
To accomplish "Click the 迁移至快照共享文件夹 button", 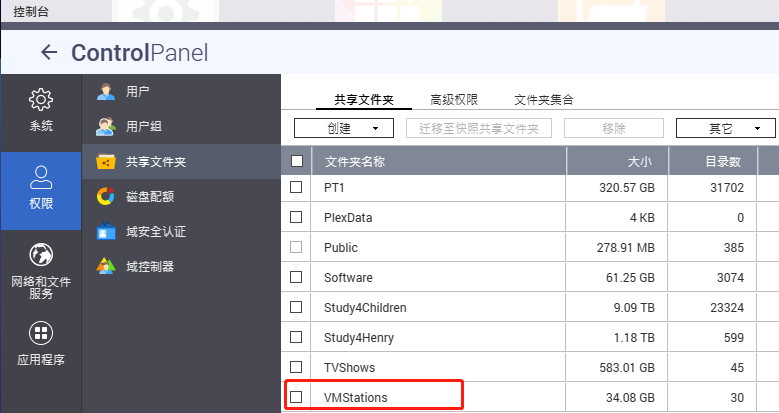I will pos(479,128).
